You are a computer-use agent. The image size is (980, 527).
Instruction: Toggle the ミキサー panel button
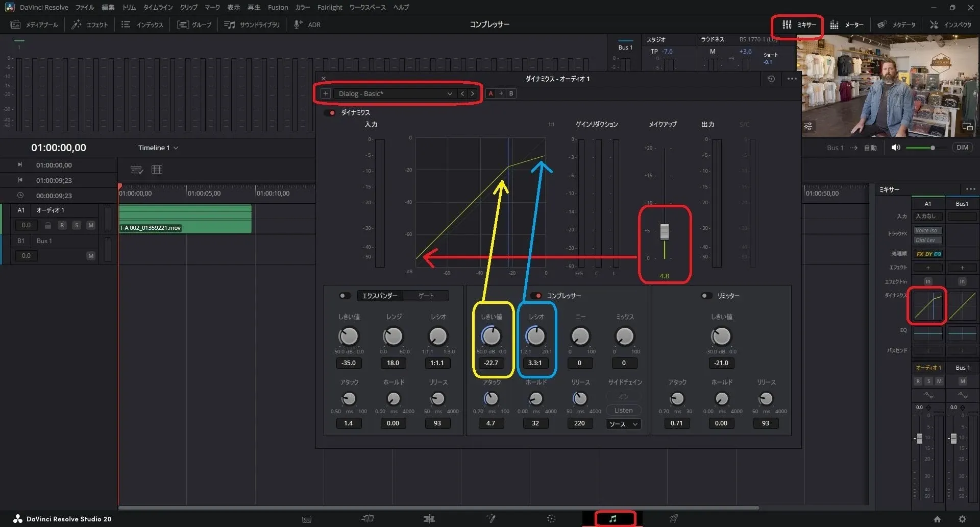799,25
